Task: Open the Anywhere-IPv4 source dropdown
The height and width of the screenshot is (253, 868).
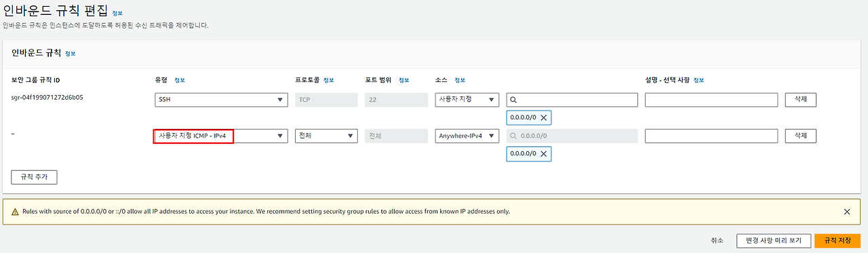Action: (x=467, y=136)
